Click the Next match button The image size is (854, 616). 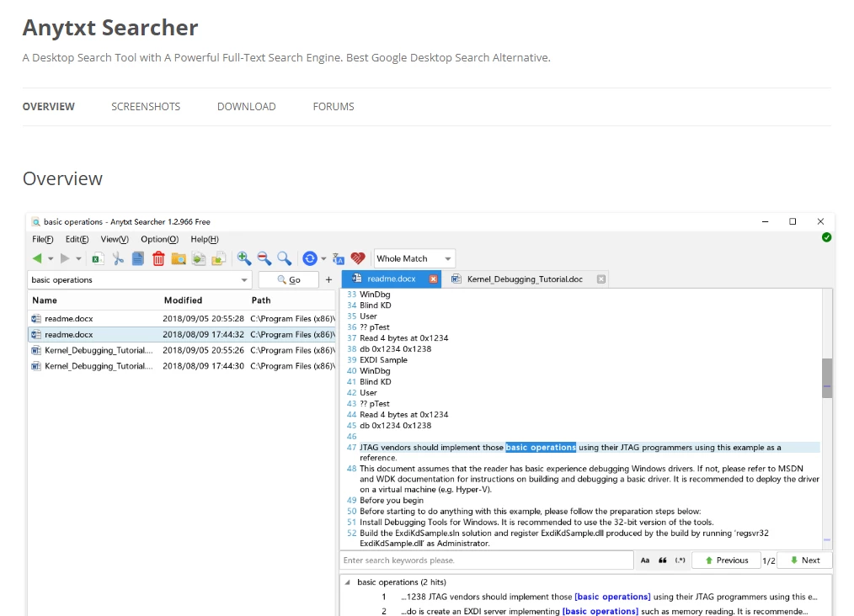click(804, 560)
